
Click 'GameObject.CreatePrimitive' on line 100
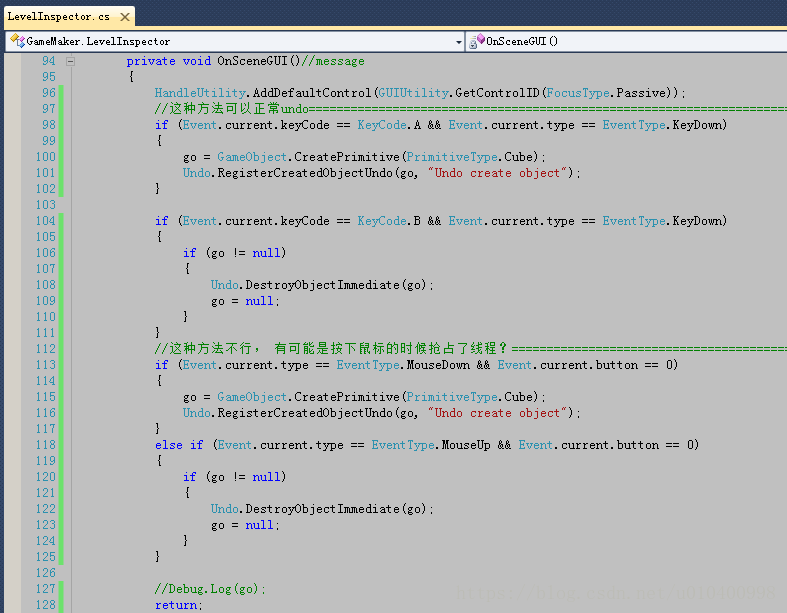(308, 157)
